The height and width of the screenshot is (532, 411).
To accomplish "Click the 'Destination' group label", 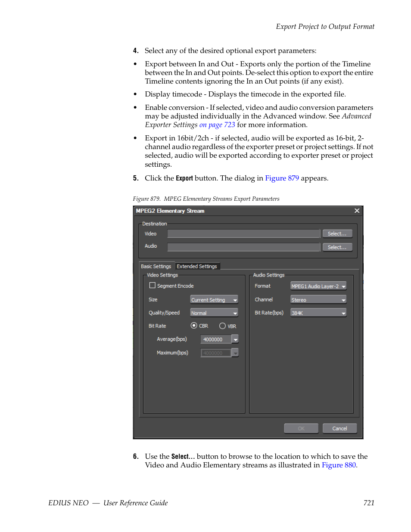I will point(155,224).
